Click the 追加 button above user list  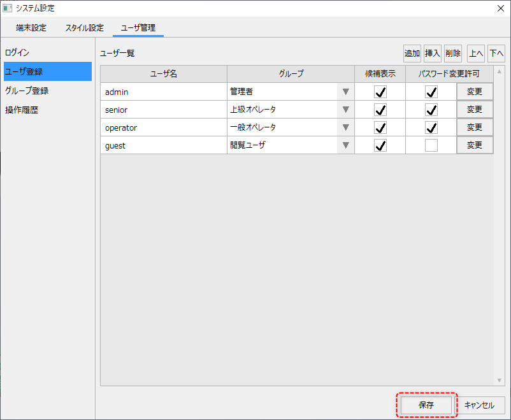pyautogui.click(x=412, y=54)
